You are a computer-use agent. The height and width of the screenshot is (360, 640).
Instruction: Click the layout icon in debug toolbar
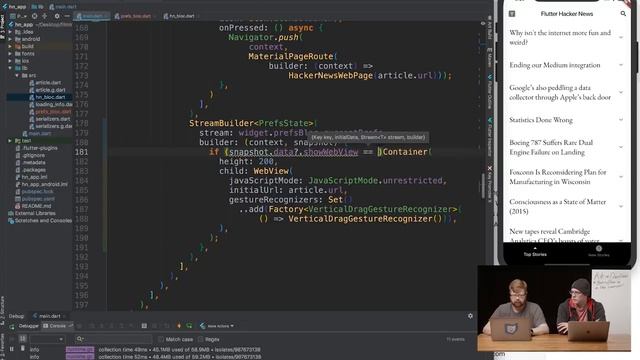coord(144,326)
